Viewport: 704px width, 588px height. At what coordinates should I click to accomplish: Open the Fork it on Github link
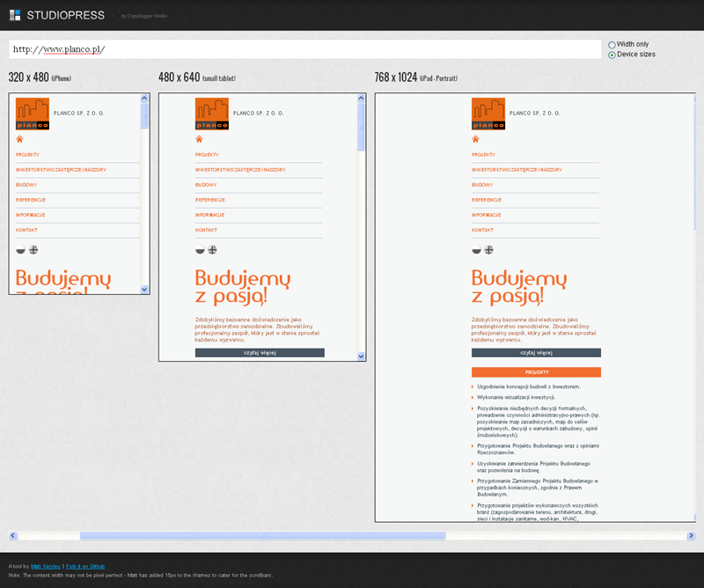tap(85, 567)
